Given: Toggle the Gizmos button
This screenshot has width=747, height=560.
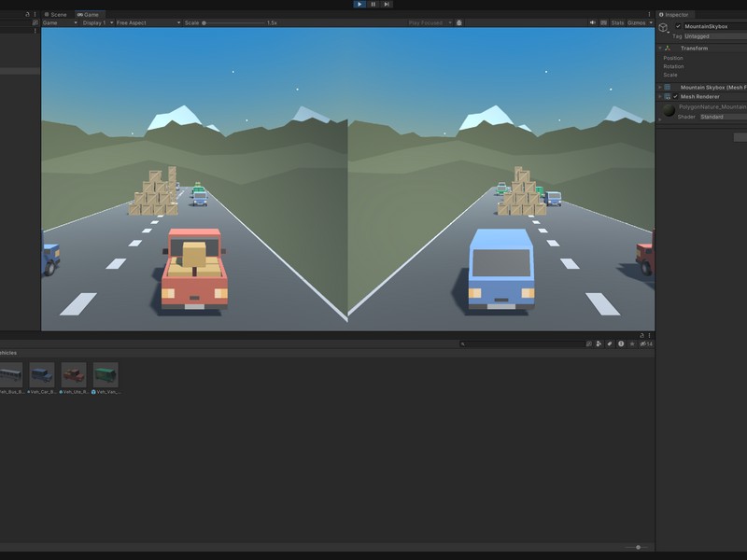Looking at the screenshot, I should pyautogui.click(x=637, y=22).
